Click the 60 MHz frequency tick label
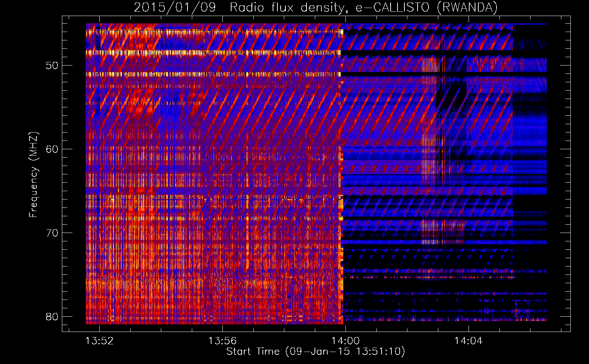Image resolution: width=589 pixels, height=364 pixels. pos(52,149)
